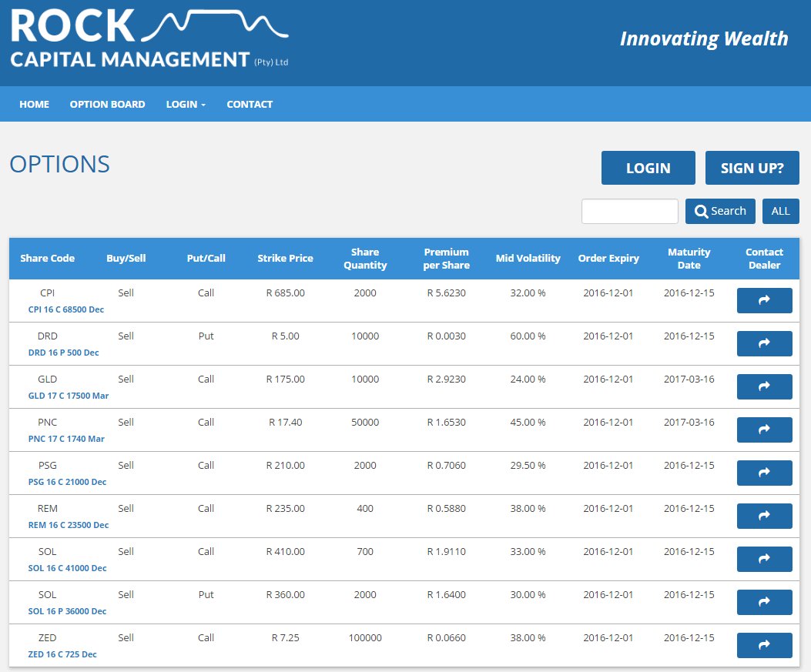The width and height of the screenshot is (811, 672).
Task: Open ZED 16 C 725 Dec link
Action: tap(62, 654)
